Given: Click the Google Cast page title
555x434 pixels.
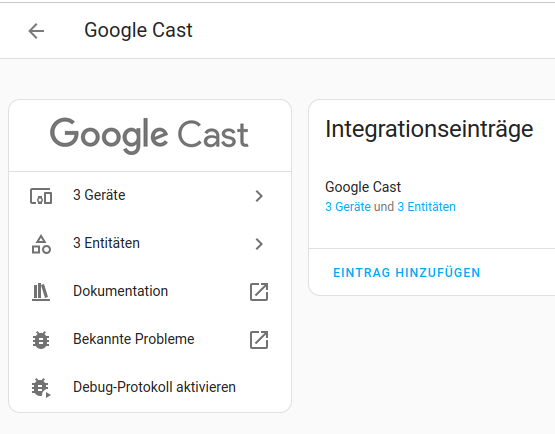Looking at the screenshot, I should click(138, 30).
